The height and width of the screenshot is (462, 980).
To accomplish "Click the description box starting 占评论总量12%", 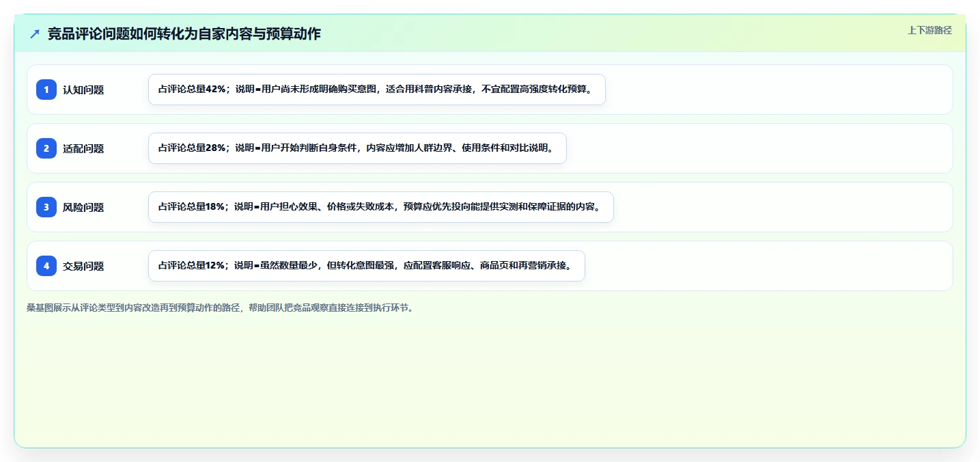I will (367, 266).
